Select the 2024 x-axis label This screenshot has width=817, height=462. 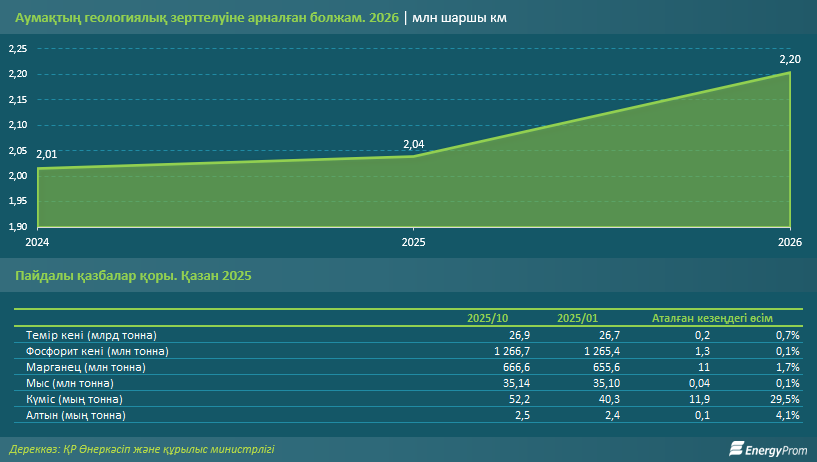coord(37,242)
